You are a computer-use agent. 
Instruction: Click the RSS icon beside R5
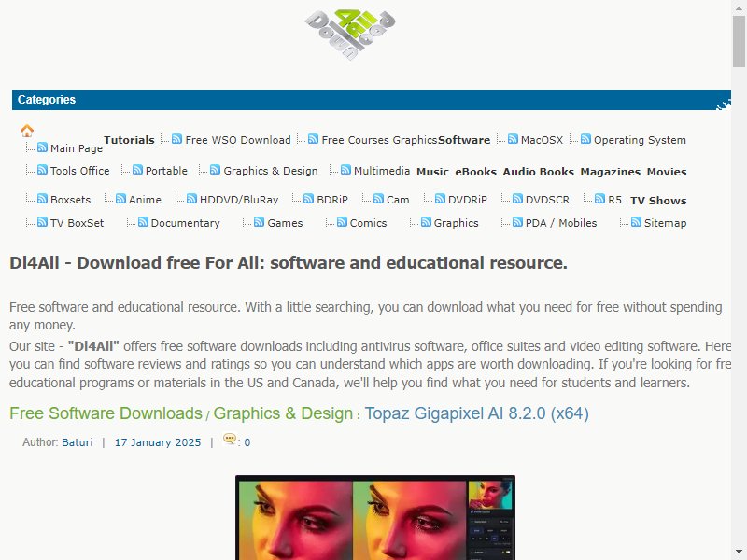[599, 199]
